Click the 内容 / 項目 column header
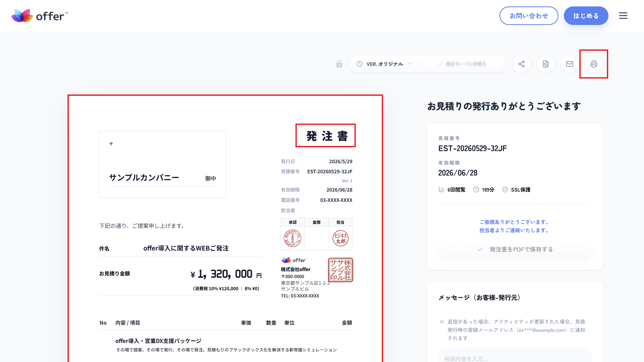The width and height of the screenshot is (644, 362). tap(128, 323)
